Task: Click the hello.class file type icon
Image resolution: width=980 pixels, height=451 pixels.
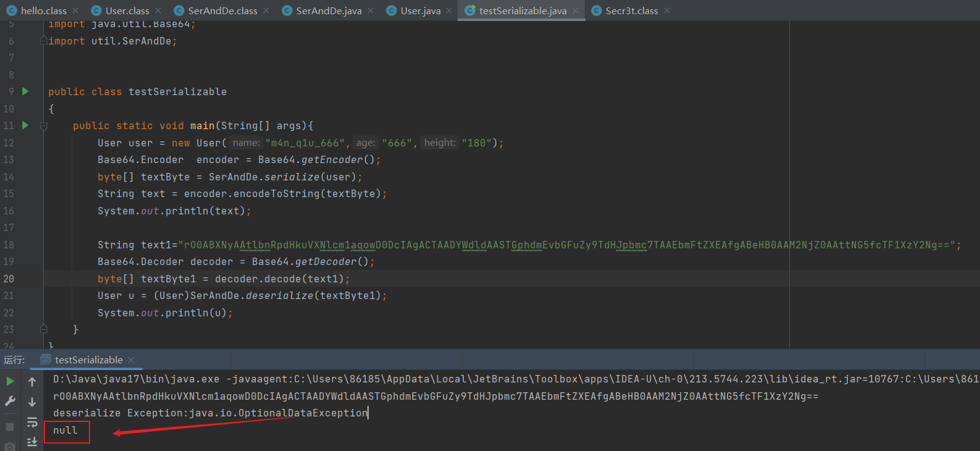Action: tap(12, 11)
